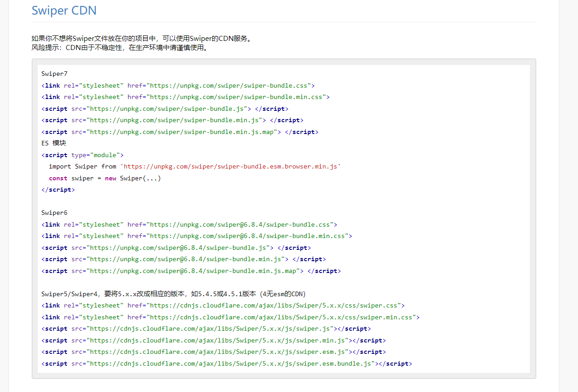This screenshot has height=392, width=578.
Task: Click the const swiper = new Swiper(...) line
Action: [105, 178]
